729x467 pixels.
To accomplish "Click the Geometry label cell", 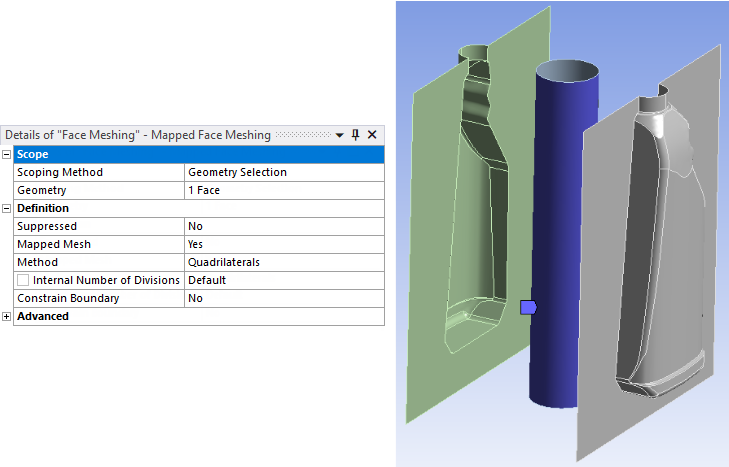I will pos(99,190).
